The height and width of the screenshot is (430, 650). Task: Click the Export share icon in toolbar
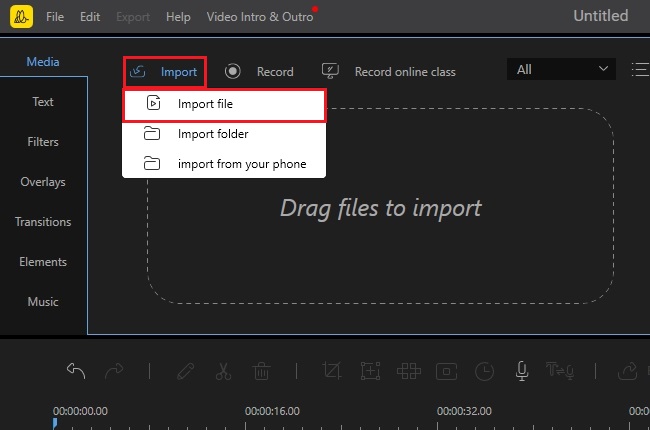point(627,371)
